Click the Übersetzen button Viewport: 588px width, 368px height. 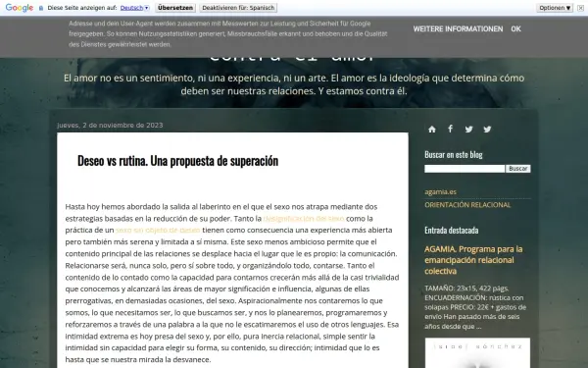coord(175,8)
